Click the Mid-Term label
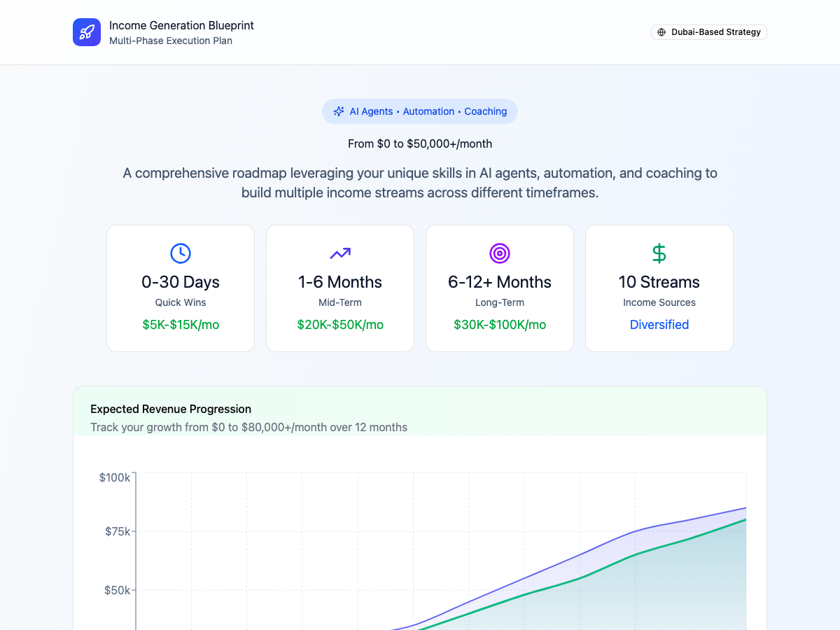Image resolution: width=840 pixels, height=630 pixels. pos(340,302)
